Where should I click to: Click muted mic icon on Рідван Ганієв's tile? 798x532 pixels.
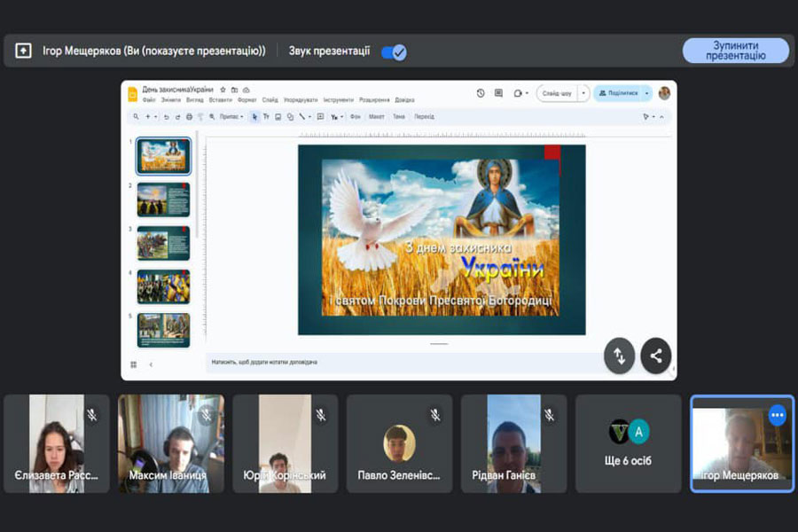pos(549,415)
